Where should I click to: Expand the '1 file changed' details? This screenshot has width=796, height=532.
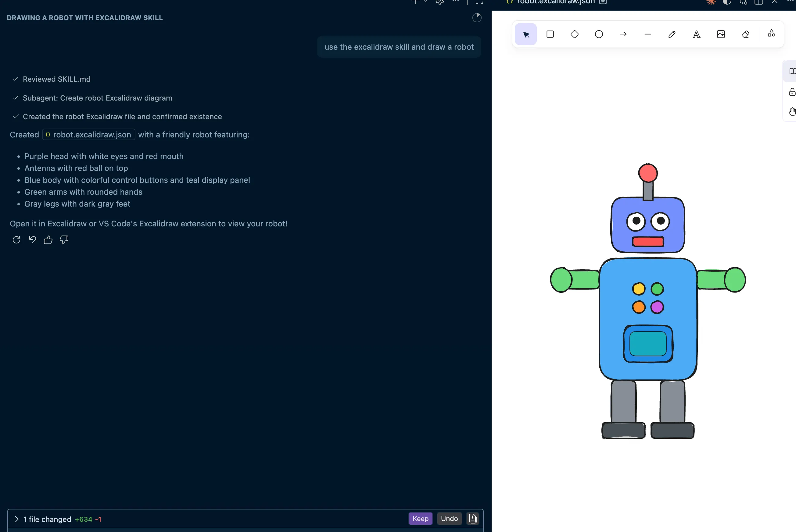(16, 519)
